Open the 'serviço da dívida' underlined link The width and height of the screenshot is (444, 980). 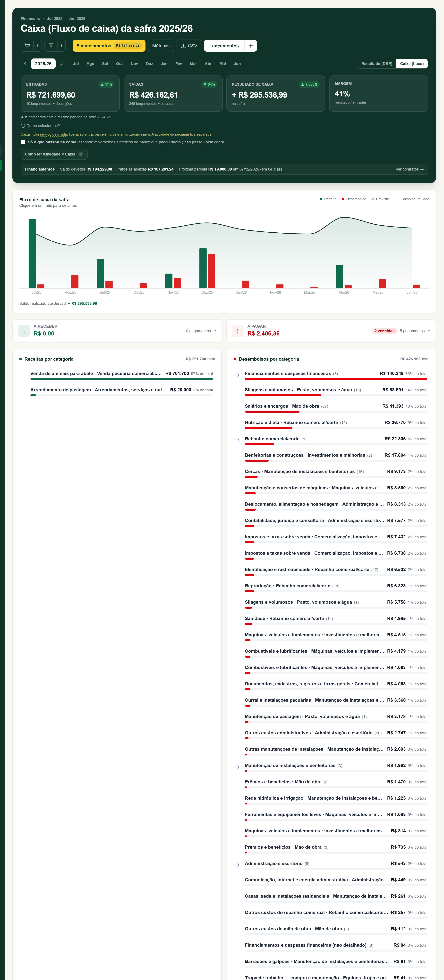tap(54, 134)
